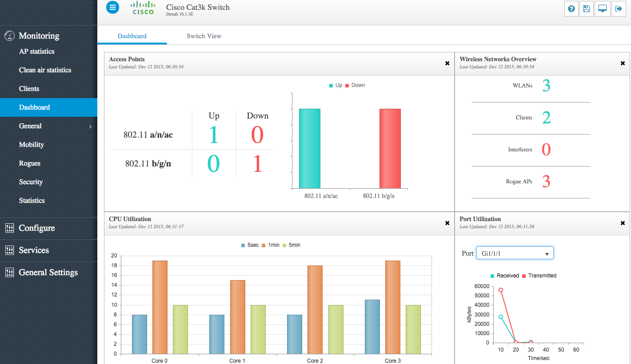Go to Clean air statistics page
This screenshot has height=364, width=631.
point(45,70)
